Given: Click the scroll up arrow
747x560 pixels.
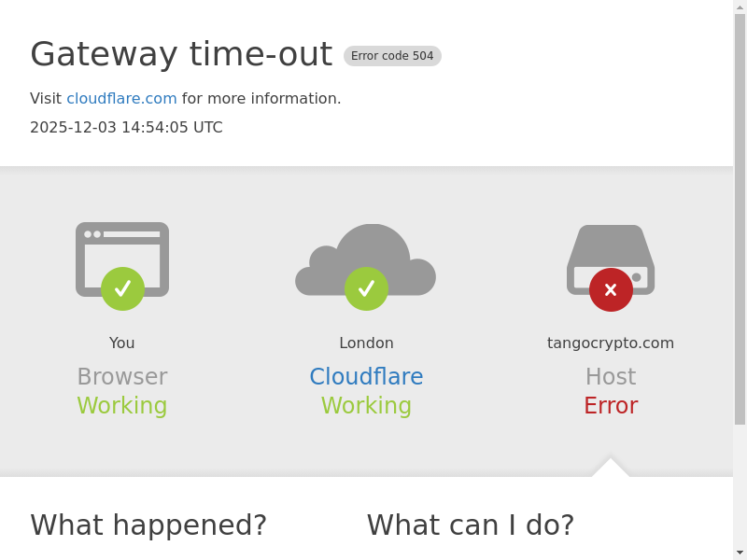Looking at the screenshot, I should tap(740, 7).
